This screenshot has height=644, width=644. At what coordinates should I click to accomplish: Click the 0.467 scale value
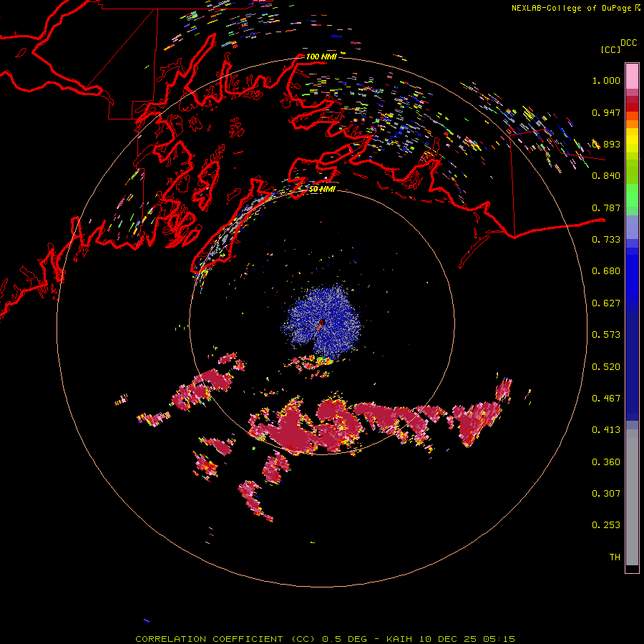(606, 399)
